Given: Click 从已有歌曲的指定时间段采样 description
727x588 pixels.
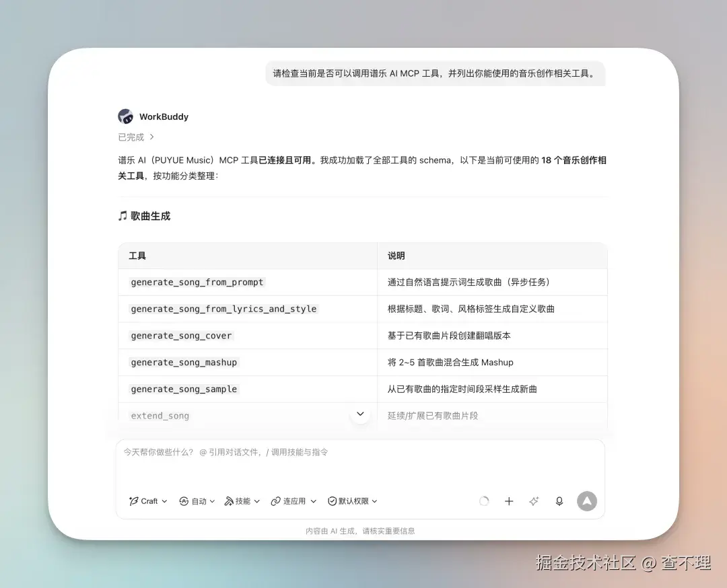Looking at the screenshot, I should [x=462, y=390].
